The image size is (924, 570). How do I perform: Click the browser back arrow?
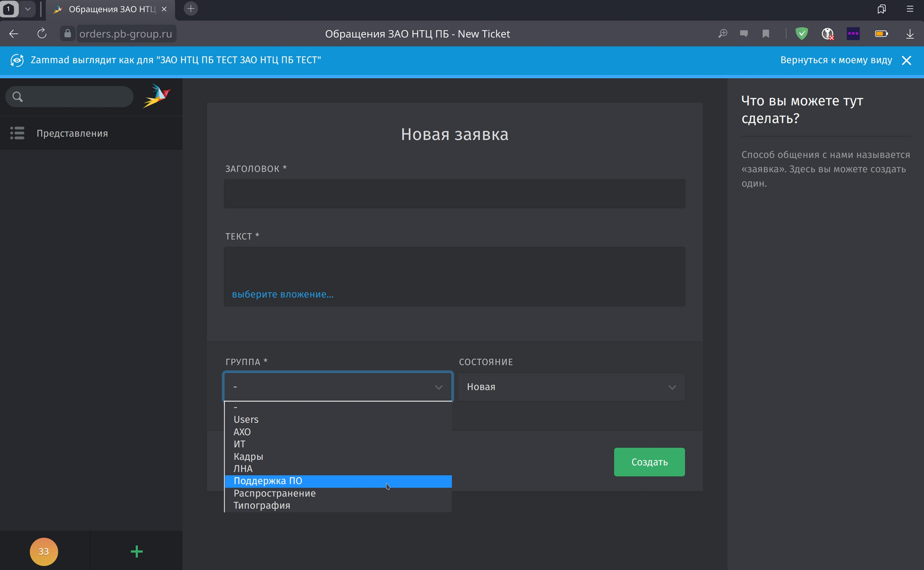pos(14,34)
